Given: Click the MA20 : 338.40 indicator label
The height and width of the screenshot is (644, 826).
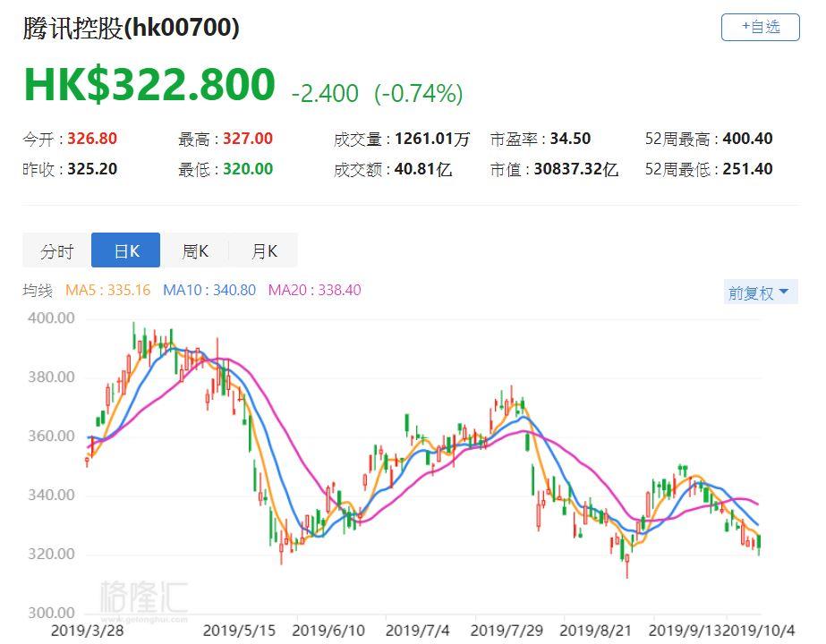Looking at the screenshot, I should click(314, 290).
